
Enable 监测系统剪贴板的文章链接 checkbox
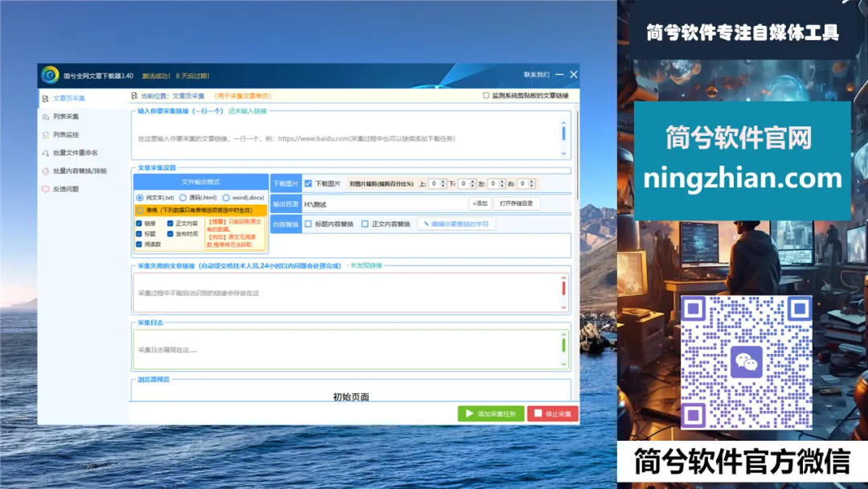click(x=486, y=95)
